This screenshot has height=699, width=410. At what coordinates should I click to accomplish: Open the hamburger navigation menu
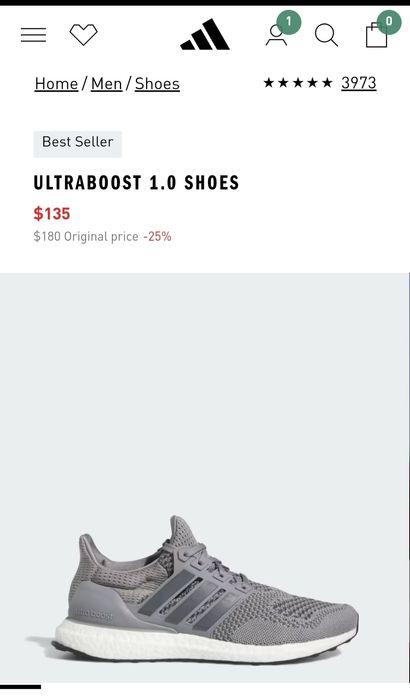pos(33,35)
